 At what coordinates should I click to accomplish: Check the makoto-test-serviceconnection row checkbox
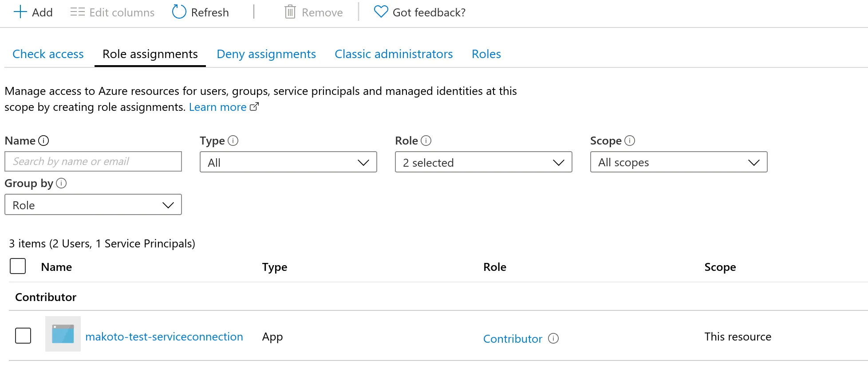coord(23,336)
